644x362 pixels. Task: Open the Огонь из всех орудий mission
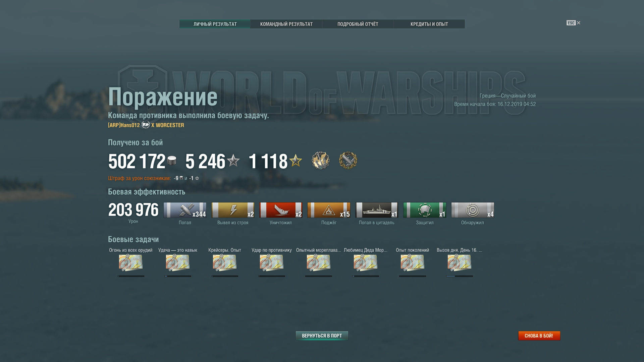(x=131, y=263)
